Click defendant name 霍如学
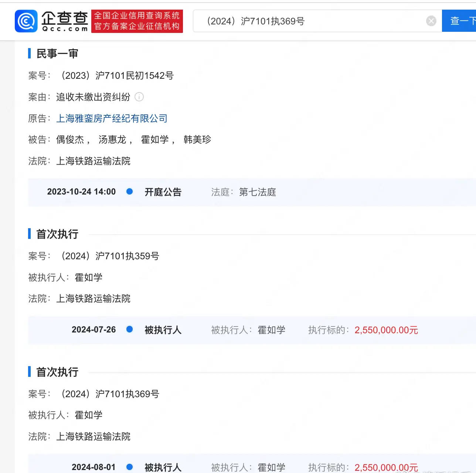476x473 pixels. 154,139
